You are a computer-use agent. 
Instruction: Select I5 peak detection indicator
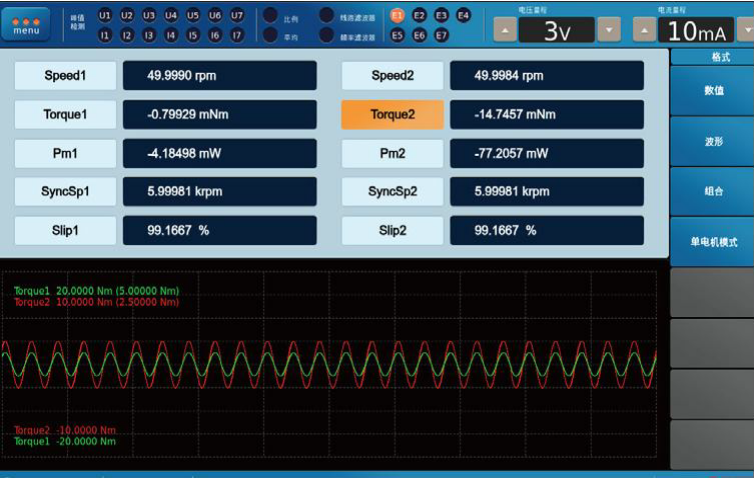(x=193, y=35)
